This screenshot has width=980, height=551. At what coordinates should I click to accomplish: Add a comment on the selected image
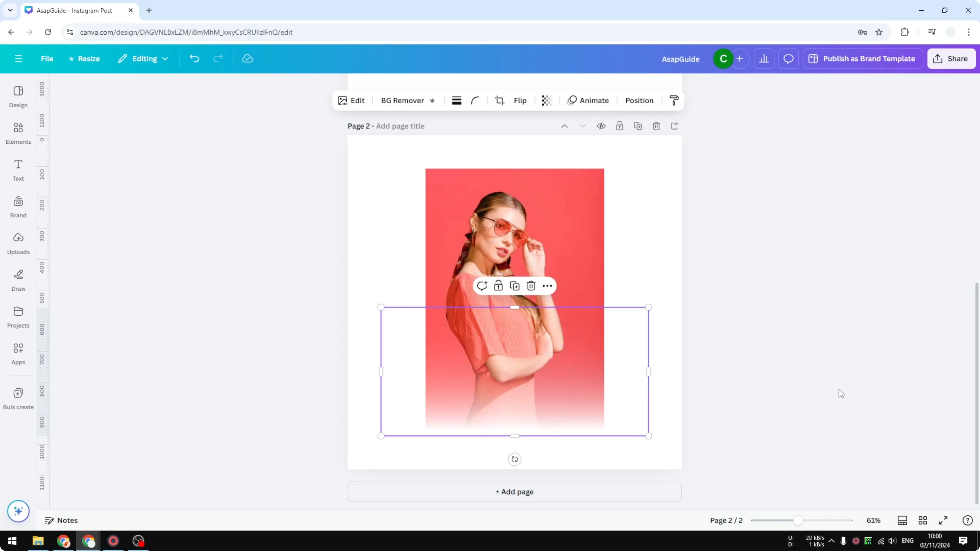tap(482, 285)
